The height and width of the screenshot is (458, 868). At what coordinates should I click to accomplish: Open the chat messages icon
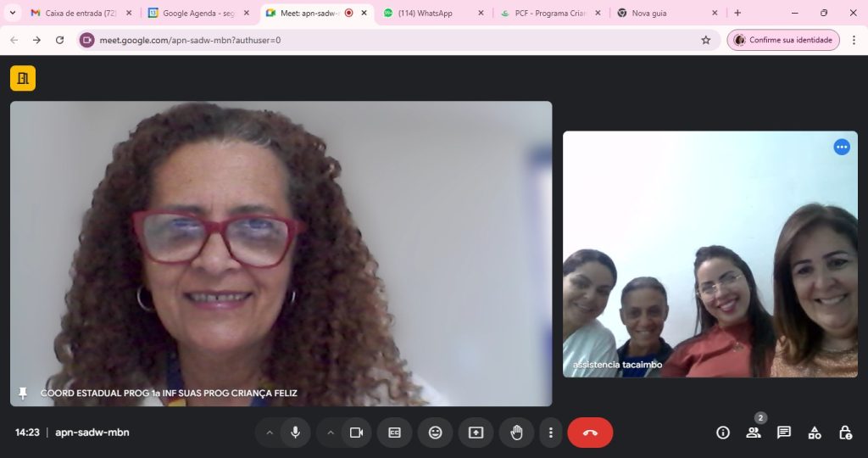point(784,433)
